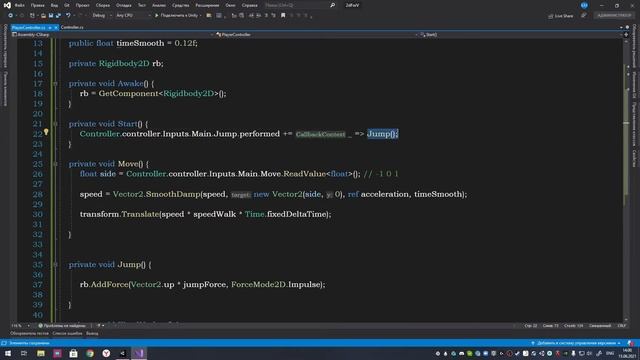The width and height of the screenshot is (640, 360).
Task: Switch to the Controller.cs tab
Action: (72, 27)
